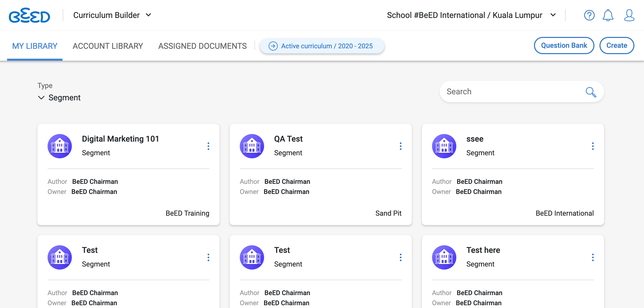The height and width of the screenshot is (308, 644).
Task: Switch to the MY LIBRARY tab
Action: 35,46
